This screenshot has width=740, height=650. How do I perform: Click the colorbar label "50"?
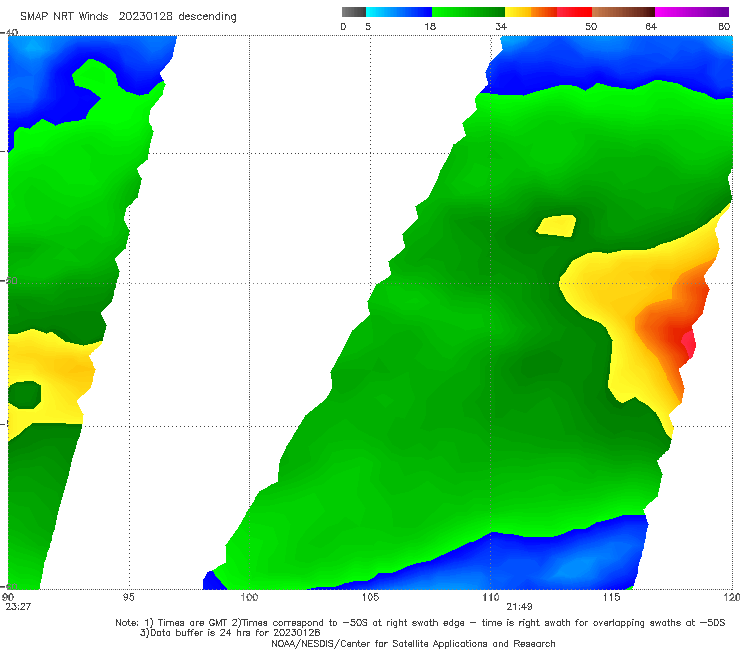pyautogui.click(x=591, y=27)
